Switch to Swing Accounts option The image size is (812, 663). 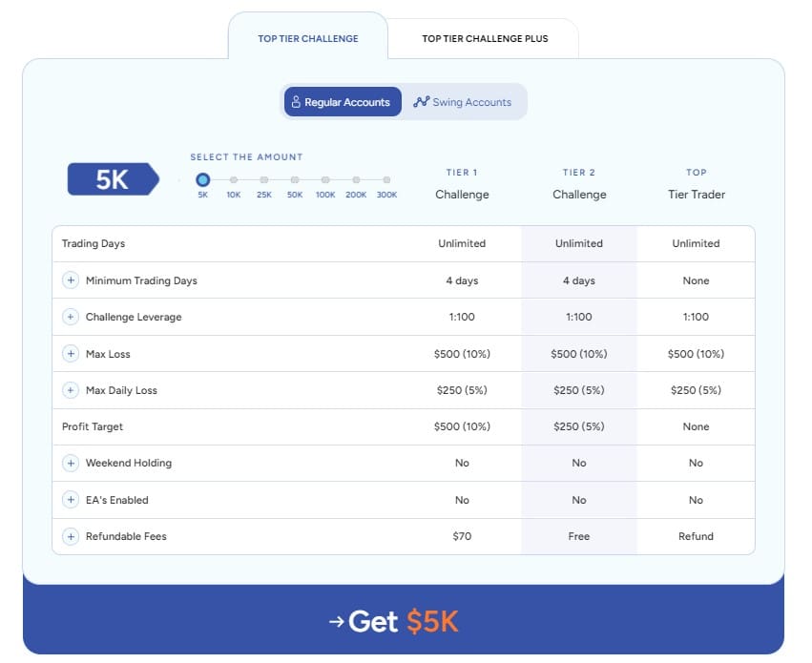click(x=463, y=102)
